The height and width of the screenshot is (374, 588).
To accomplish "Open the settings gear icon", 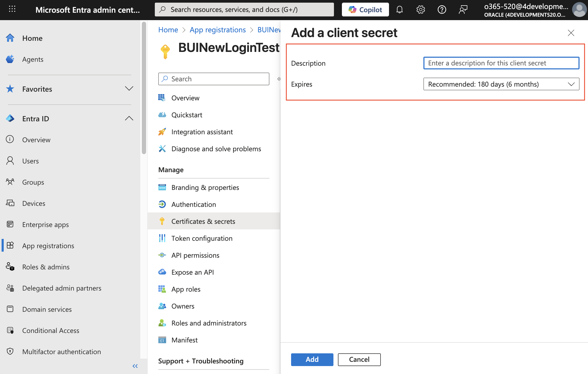I will tap(420, 10).
